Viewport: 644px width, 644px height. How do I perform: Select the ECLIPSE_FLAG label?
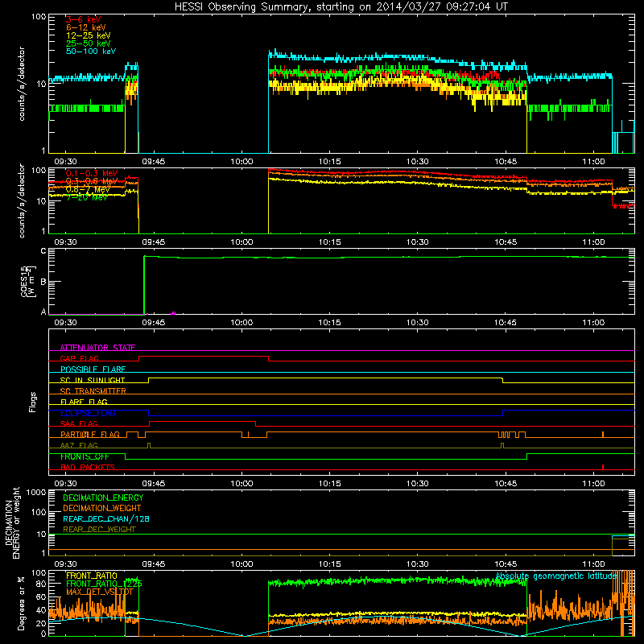tap(88, 413)
